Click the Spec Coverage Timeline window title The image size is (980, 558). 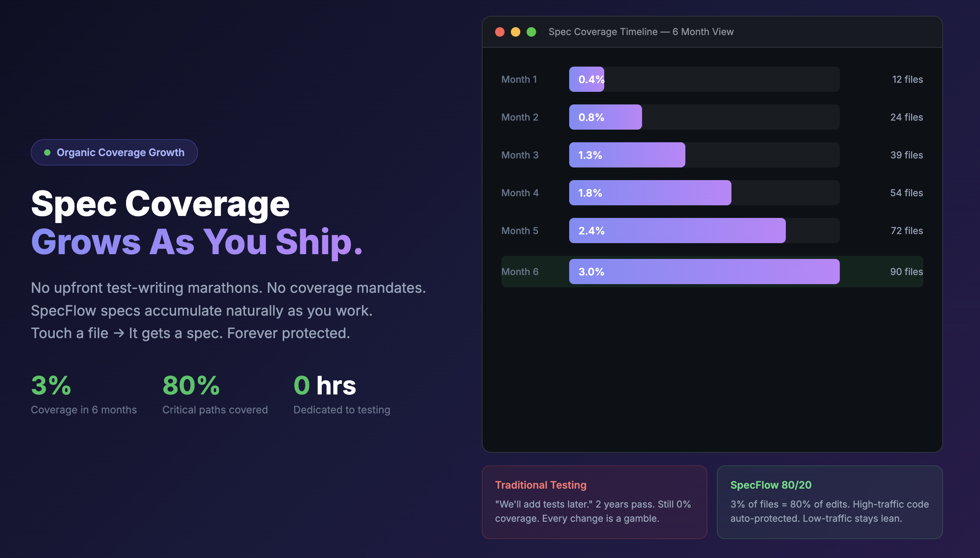coord(641,32)
